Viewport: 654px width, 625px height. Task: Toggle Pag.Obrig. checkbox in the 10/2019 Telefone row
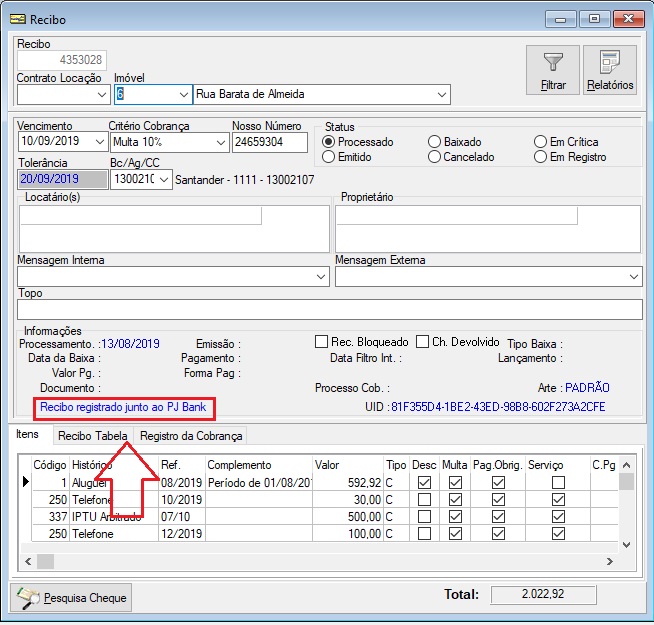[x=498, y=499]
